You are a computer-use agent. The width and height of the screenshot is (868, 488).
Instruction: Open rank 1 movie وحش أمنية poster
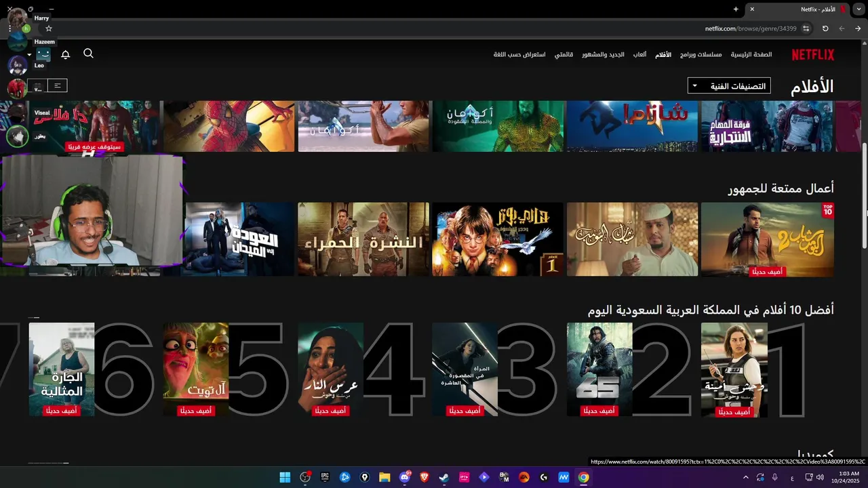[734, 369]
